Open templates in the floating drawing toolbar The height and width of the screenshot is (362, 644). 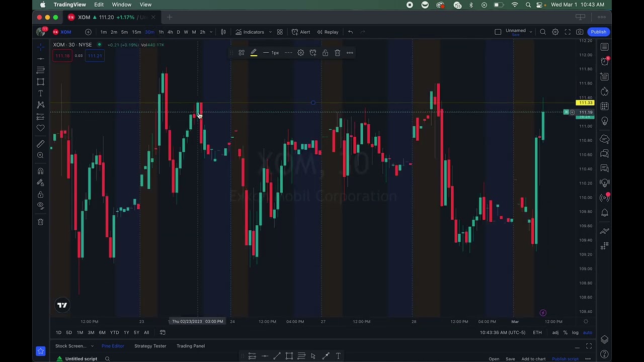[x=242, y=53]
